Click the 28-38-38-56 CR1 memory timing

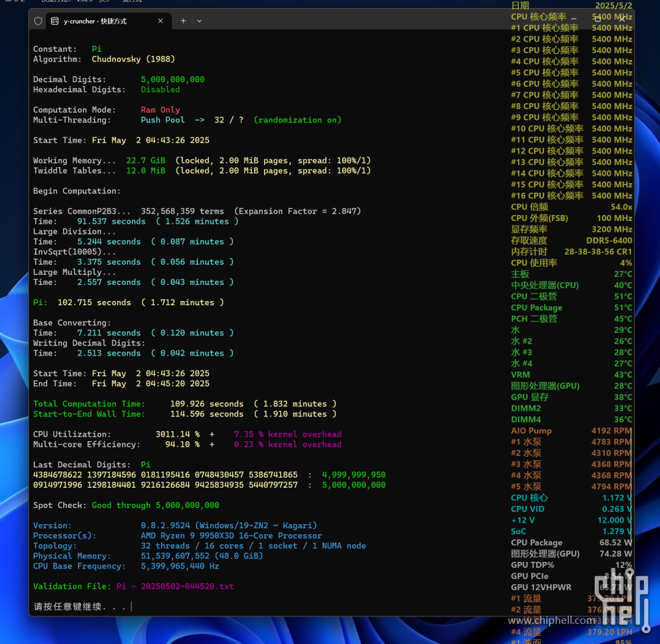[x=598, y=252]
